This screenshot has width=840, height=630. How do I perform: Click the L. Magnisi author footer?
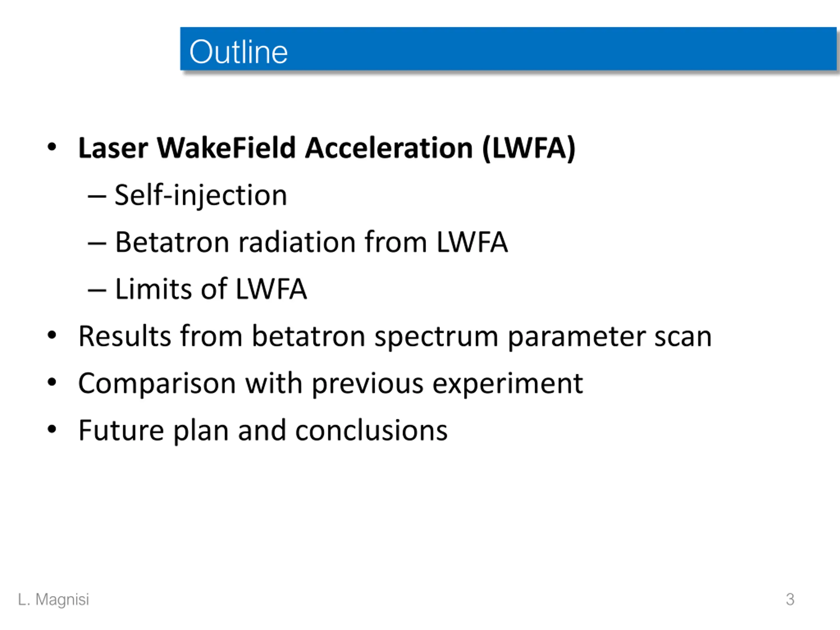tap(53, 599)
